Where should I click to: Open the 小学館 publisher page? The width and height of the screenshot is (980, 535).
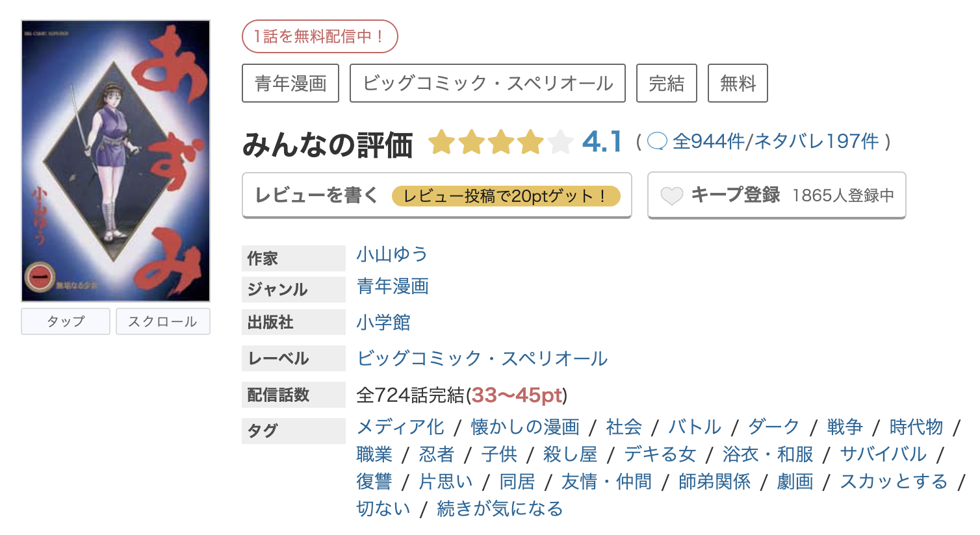point(383,323)
